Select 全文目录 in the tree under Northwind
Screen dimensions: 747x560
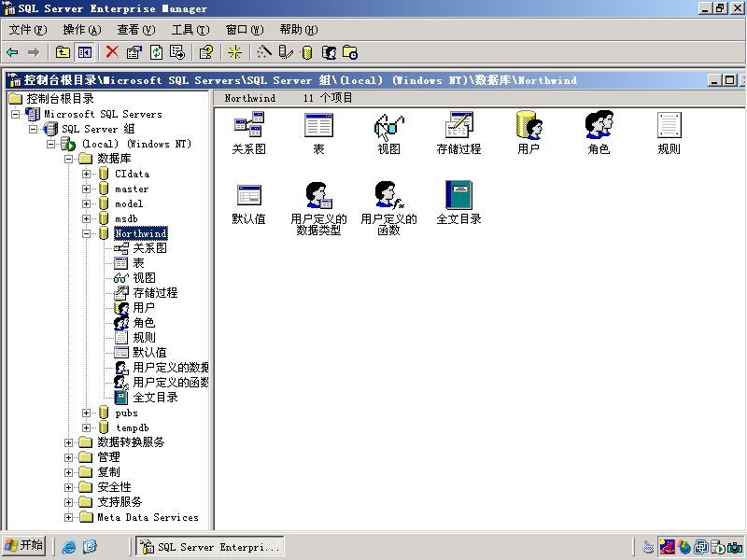pyautogui.click(x=155, y=398)
